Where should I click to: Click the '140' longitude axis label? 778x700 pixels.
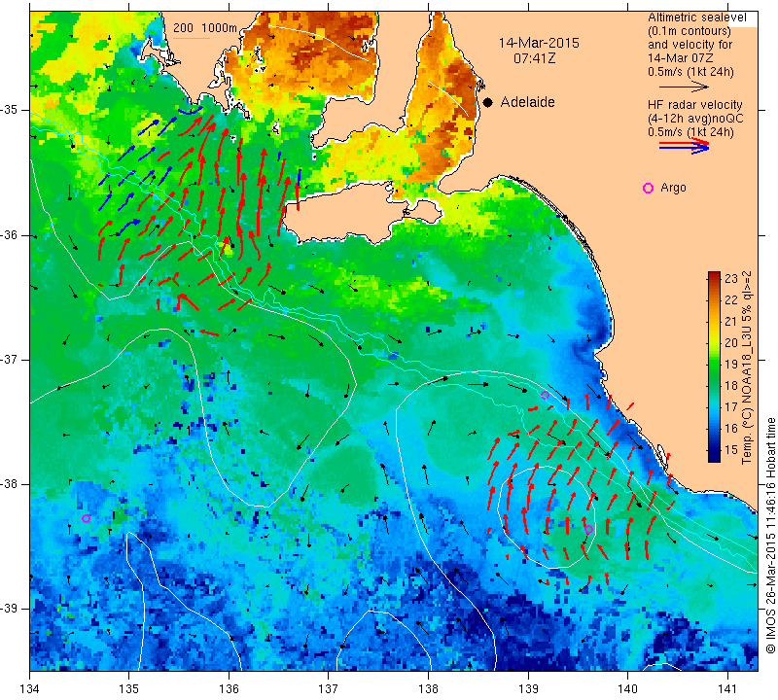coord(627,689)
